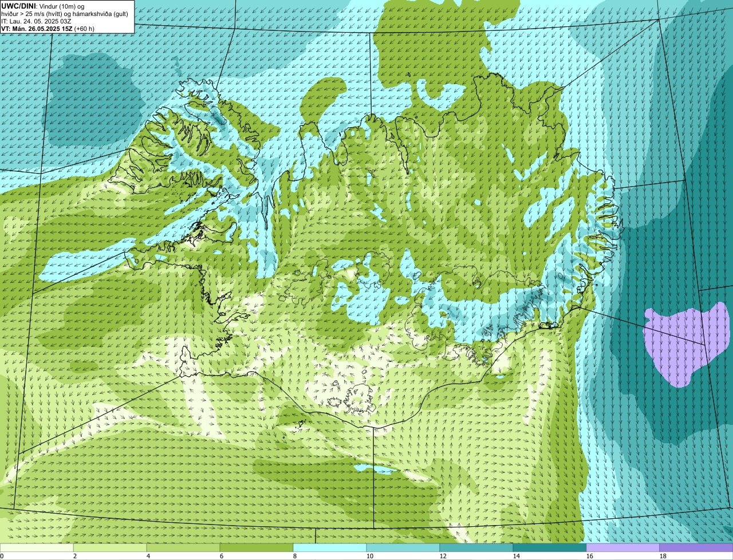Click the 8–10 m/s light cyan legend band

[x=330, y=548]
